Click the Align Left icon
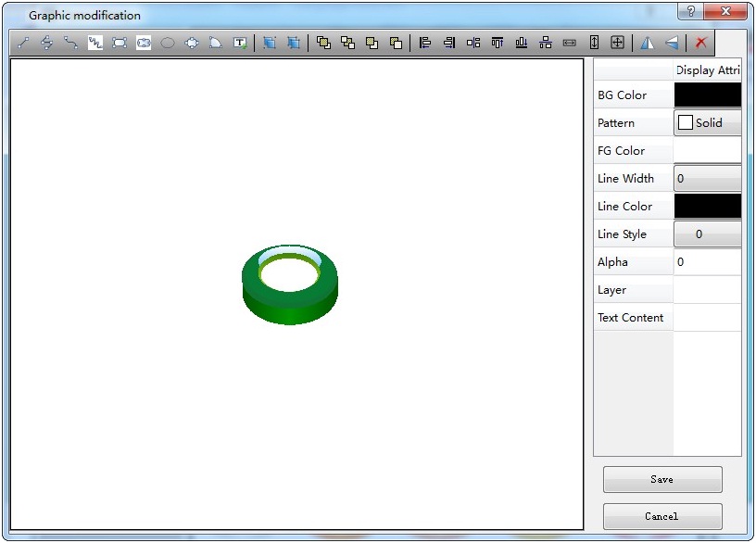This screenshot has height=543, width=756. (x=425, y=43)
